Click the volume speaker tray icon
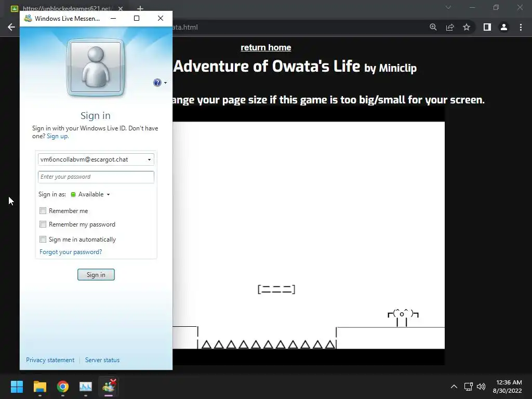Image resolution: width=532 pixels, height=399 pixels. point(481,387)
